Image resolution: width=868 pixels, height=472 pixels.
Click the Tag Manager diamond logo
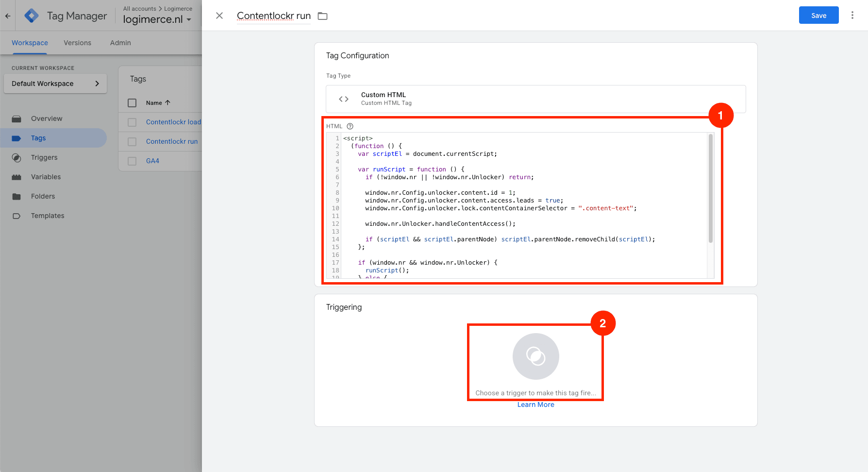(31, 15)
